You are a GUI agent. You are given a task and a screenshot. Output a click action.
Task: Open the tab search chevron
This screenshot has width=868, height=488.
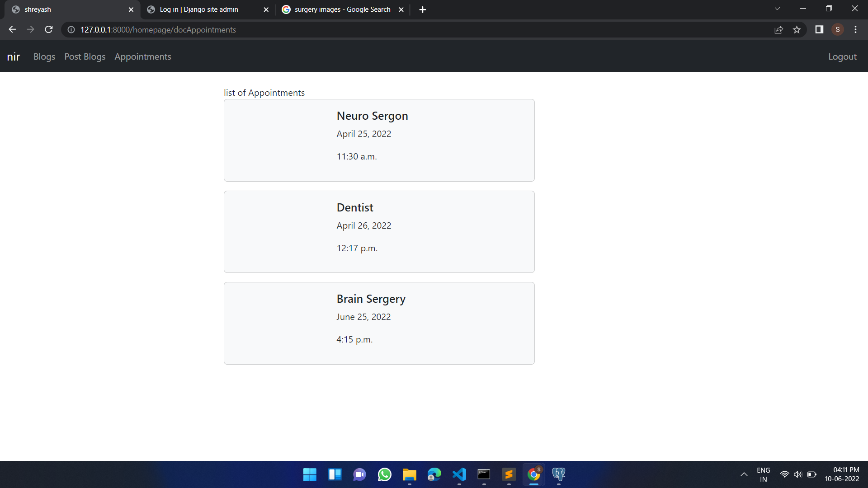click(777, 8)
